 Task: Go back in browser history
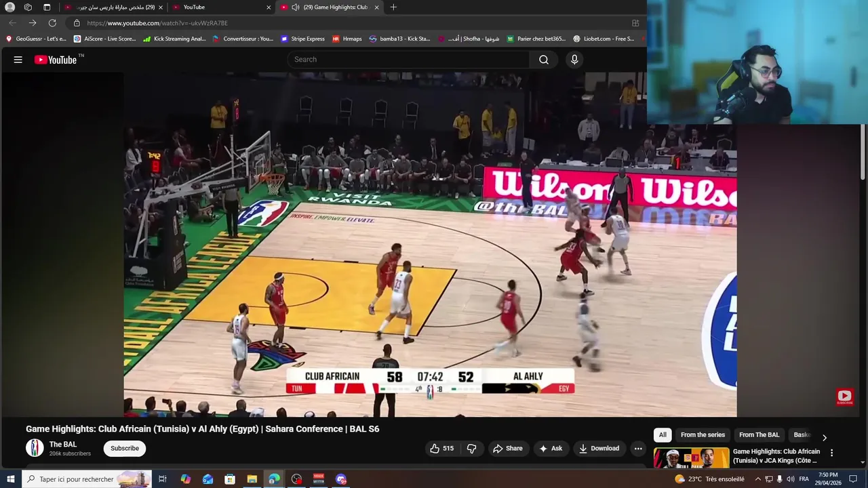click(x=12, y=23)
